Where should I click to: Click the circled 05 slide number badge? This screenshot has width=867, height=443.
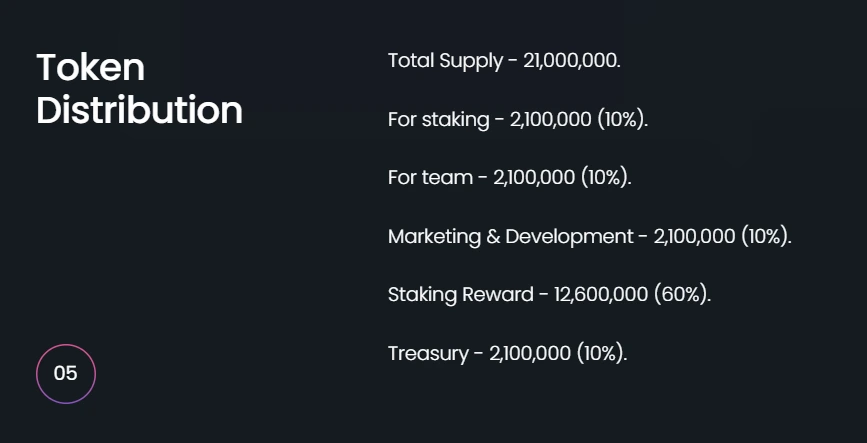(66, 374)
